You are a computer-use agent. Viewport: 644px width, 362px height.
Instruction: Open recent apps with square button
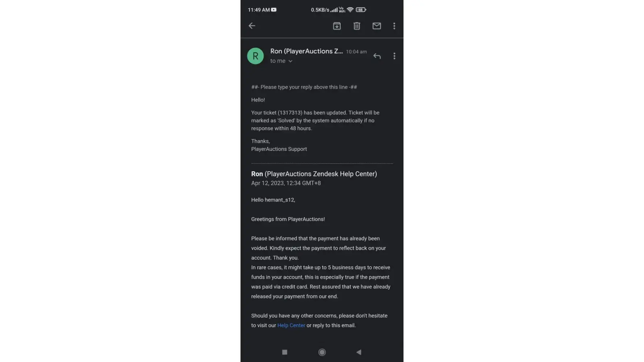[285, 352]
